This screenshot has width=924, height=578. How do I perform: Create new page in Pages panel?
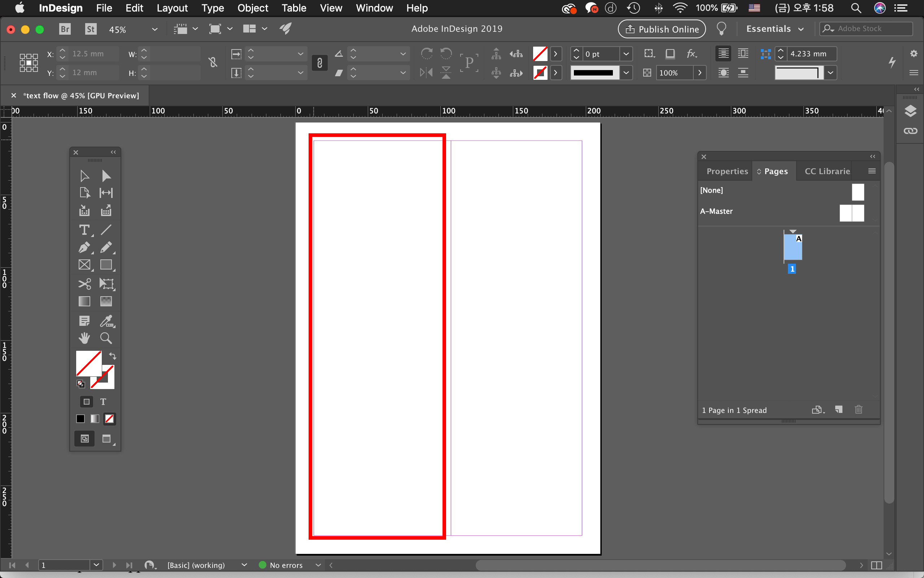(838, 410)
